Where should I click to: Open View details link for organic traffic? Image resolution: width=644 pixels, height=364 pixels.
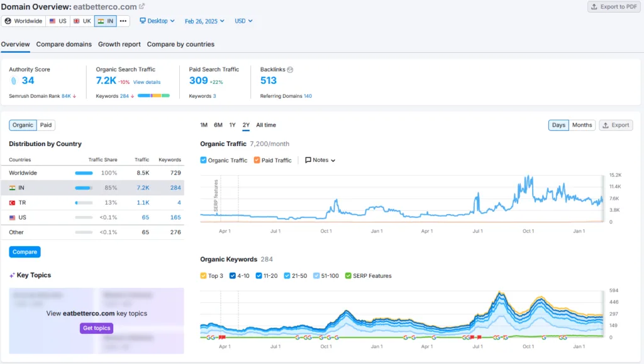click(x=147, y=82)
